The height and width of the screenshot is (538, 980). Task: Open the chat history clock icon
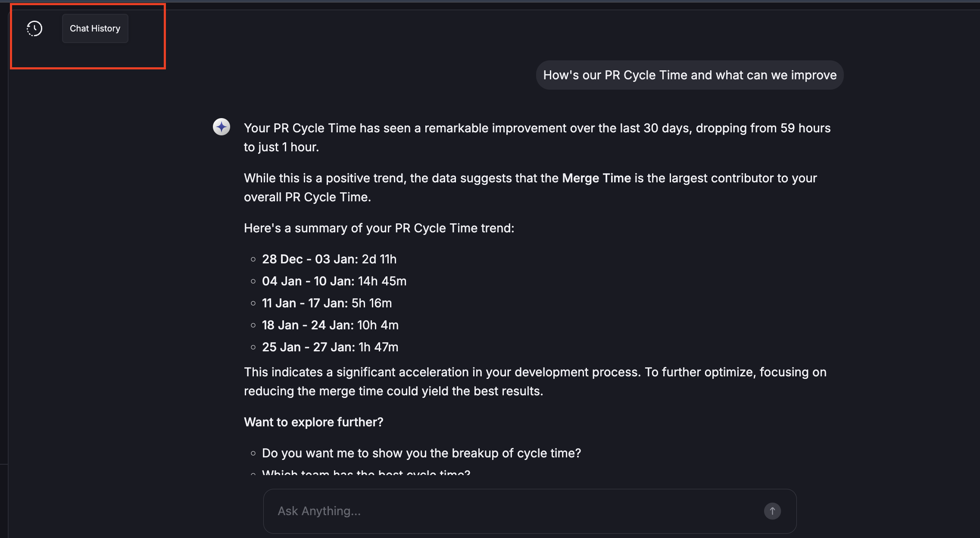pyautogui.click(x=34, y=28)
